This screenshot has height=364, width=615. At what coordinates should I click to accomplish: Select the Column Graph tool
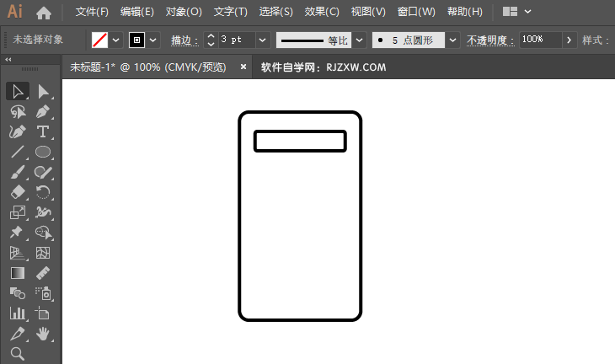pyautogui.click(x=18, y=313)
